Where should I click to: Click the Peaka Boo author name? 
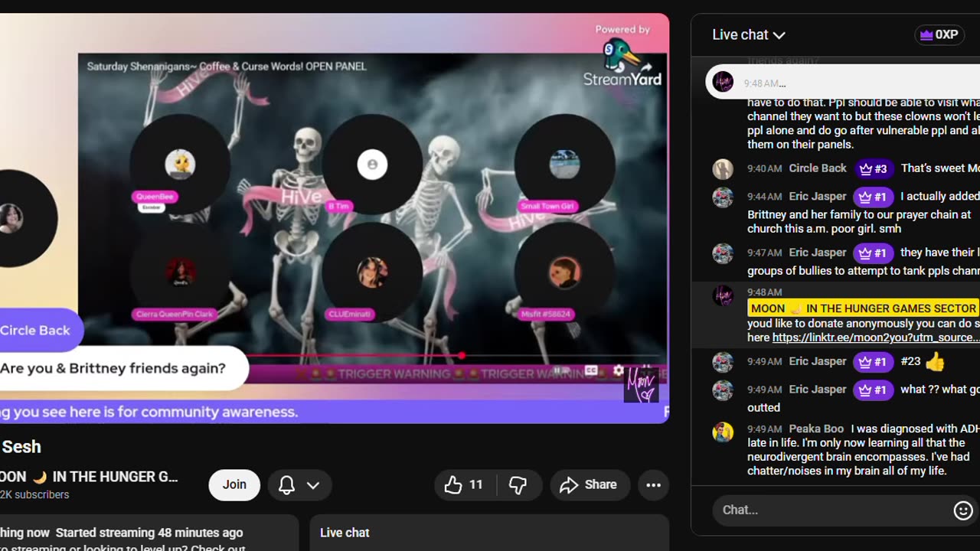[x=816, y=429]
